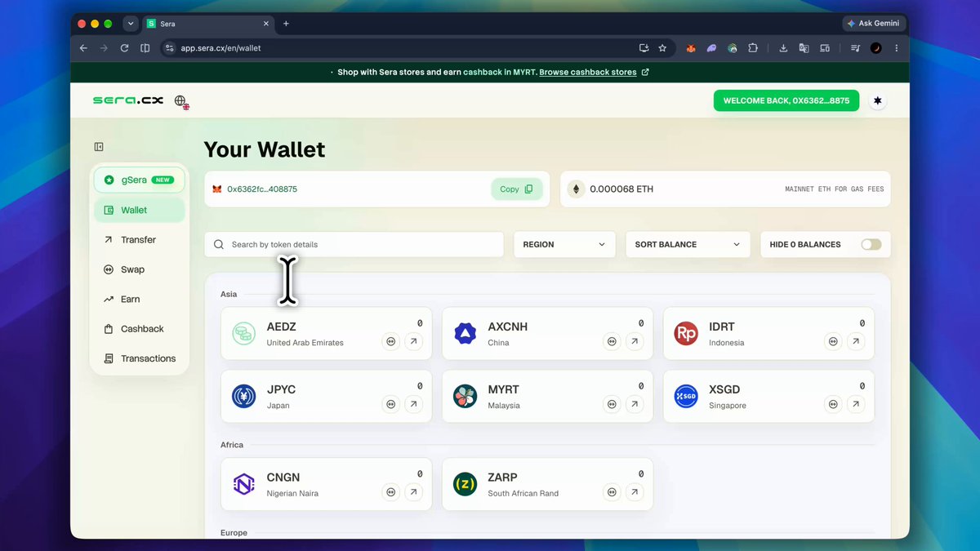The height and width of the screenshot is (551, 980).
Task: Expand the tab search chevron in the tab bar
Action: coord(131,24)
